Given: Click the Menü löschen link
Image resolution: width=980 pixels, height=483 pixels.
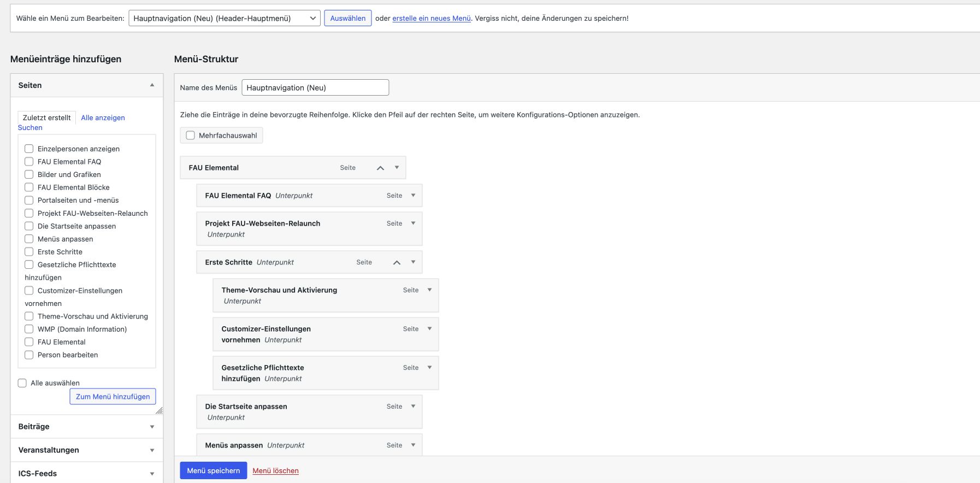Looking at the screenshot, I should (x=275, y=470).
